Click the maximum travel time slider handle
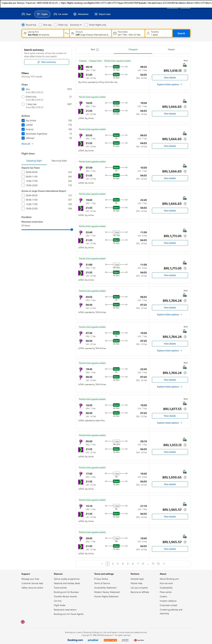The height and width of the screenshot is (644, 212). pyautogui.click(x=72, y=230)
